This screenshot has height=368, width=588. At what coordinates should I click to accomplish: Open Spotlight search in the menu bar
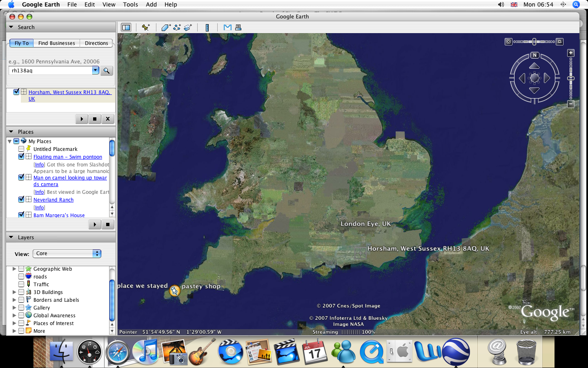pos(576,4)
